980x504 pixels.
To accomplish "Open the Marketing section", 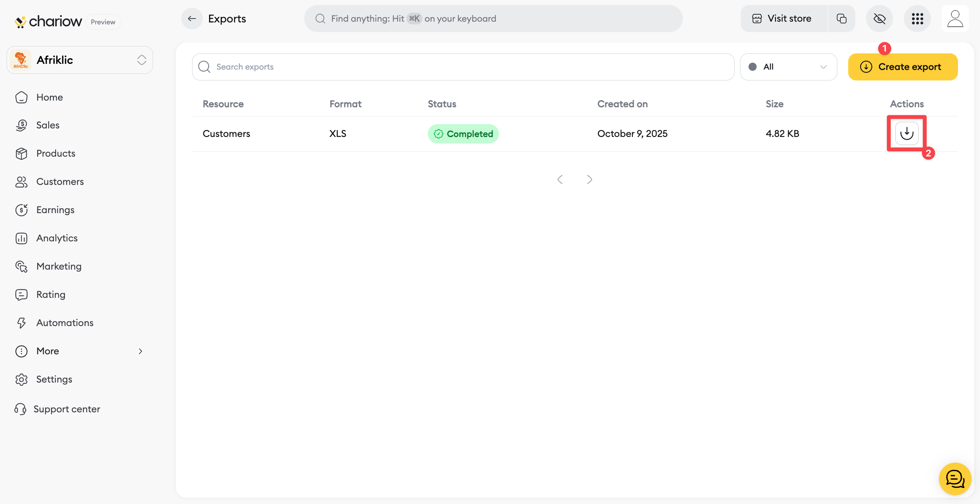I will [59, 267].
